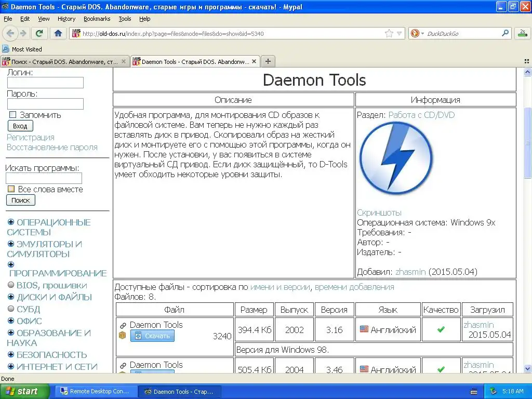Screen dimensions: 532x399
Task: Go back with the browser Back arrow
Action: tap(10, 33)
